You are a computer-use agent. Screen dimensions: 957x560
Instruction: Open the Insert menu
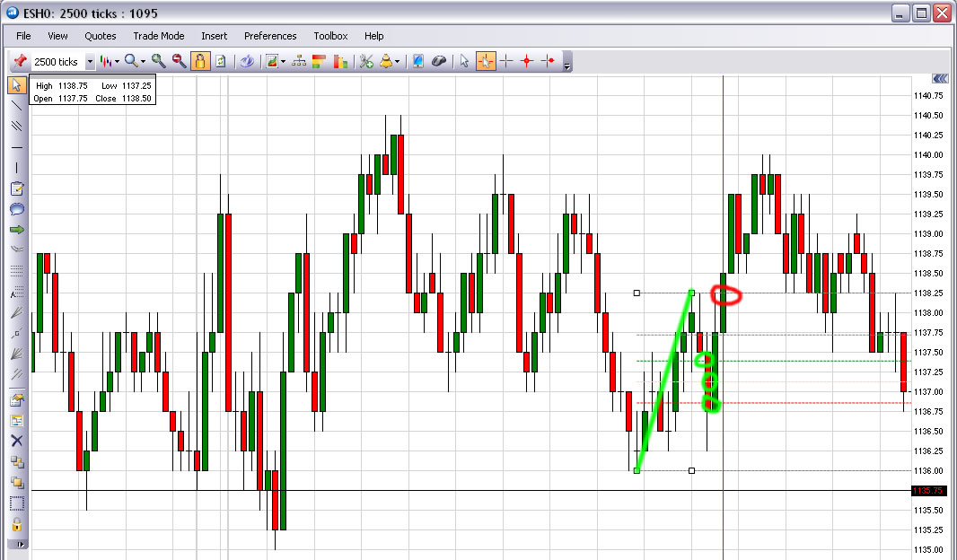pos(215,36)
